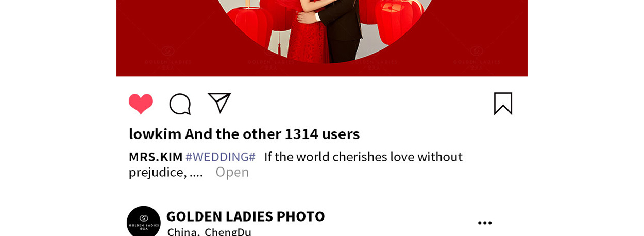The image size is (644, 236).
Task: Tap the red heart like icon
Action: pos(141,104)
